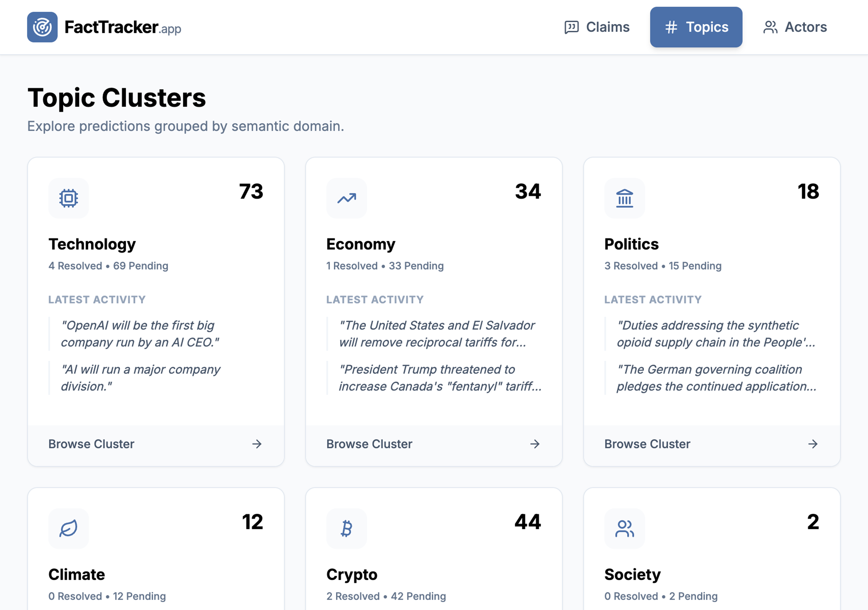This screenshot has width=868, height=610.
Task: Browse the Technology cluster
Action: click(91, 444)
